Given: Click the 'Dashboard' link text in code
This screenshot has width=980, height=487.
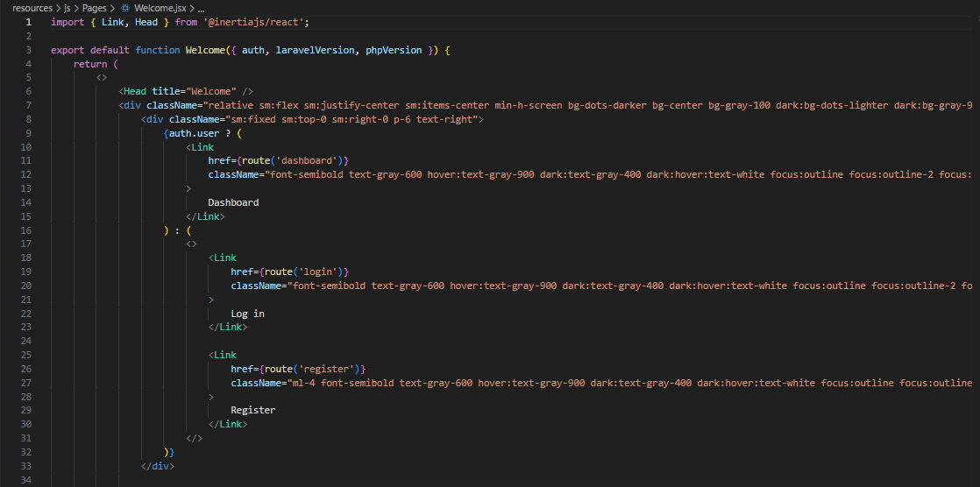Looking at the screenshot, I should (x=233, y=202).
